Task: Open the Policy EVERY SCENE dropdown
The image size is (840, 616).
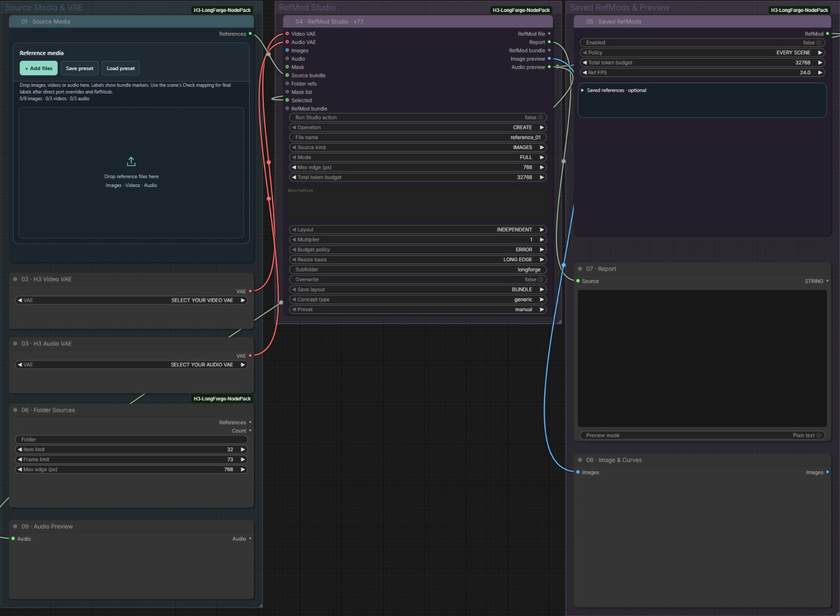Action: click(702, 52)
